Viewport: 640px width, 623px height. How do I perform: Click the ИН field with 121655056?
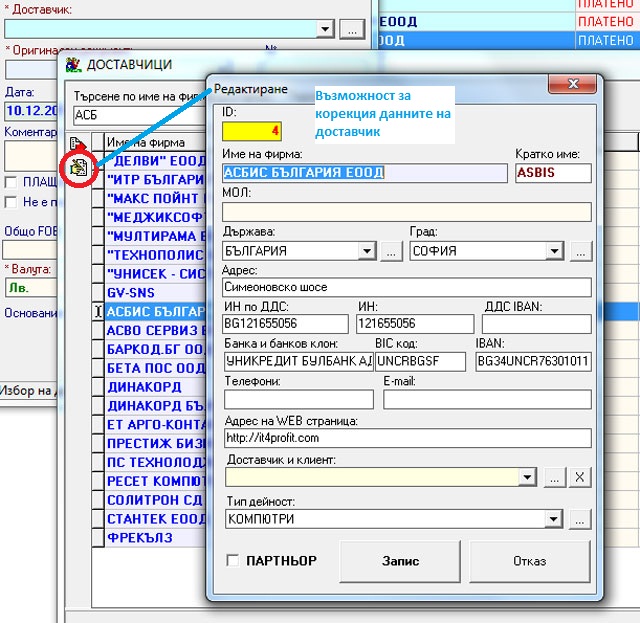[415, 324]
